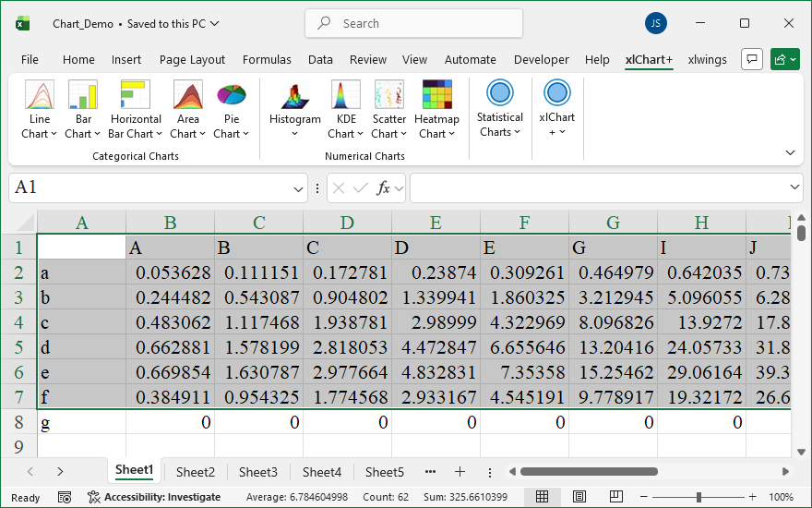Click the zoom slider handle
The height and width of the screenshot is (508, 812).
(701, 497)
